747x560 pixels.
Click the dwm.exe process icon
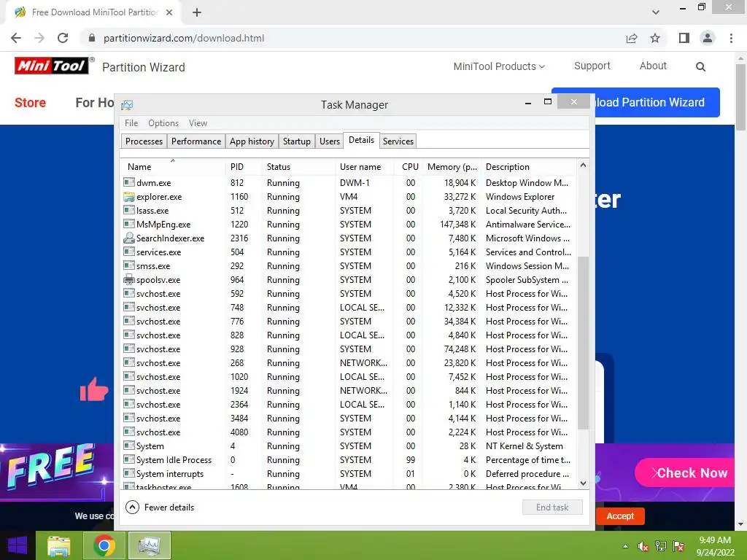(128, 182)
